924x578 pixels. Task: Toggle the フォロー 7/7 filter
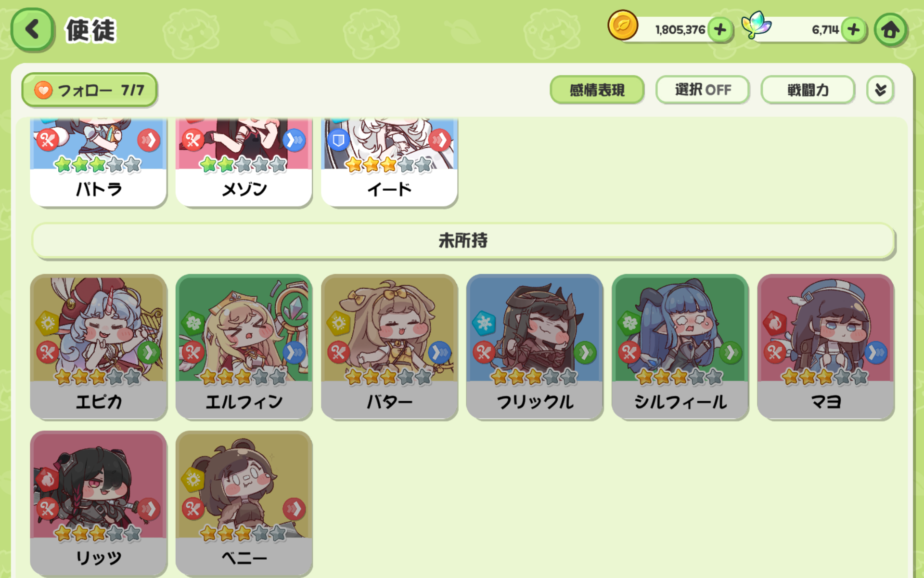pos(90,90)
